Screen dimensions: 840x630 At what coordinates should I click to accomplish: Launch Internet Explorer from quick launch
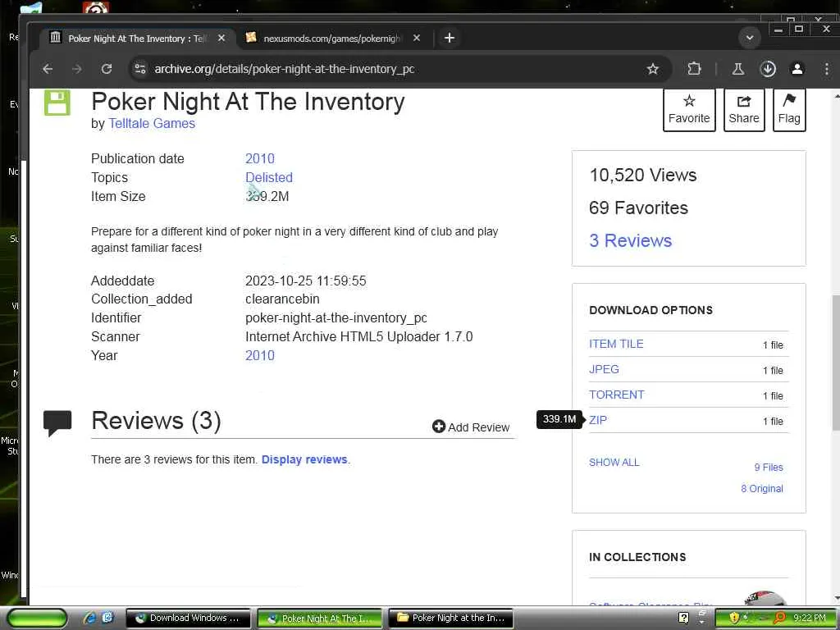(x=89, y=618)
